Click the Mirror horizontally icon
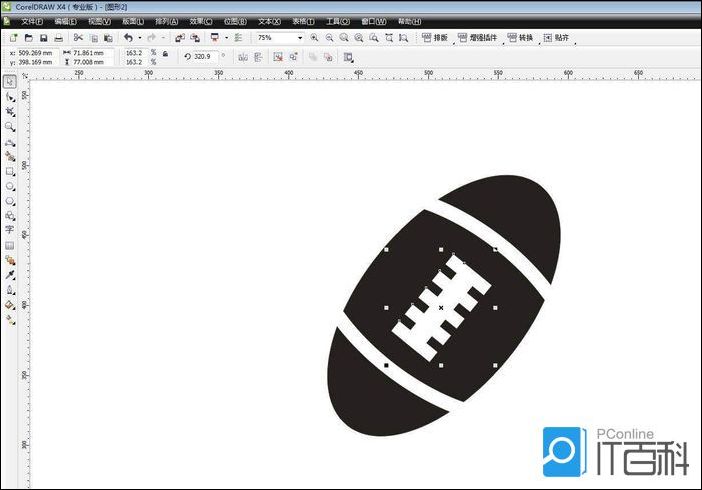 [x=243, y=57]
